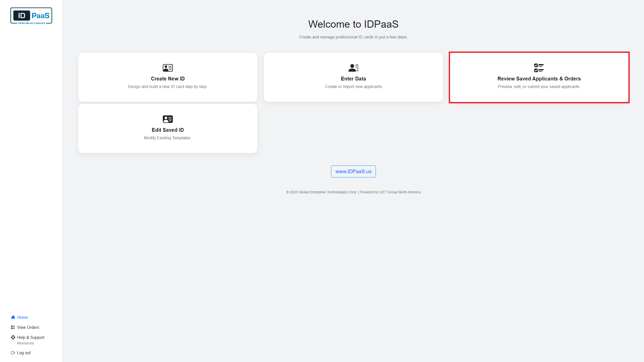Click the Help & Support lifebuoy icon
This screenshot has width=644, height=362.
point(13,337)
